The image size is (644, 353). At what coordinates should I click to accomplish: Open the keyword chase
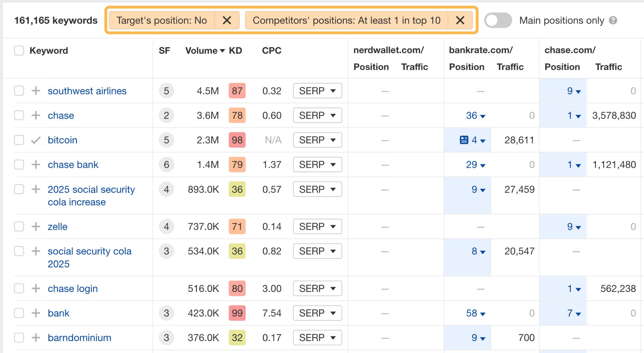pos(61,115)
